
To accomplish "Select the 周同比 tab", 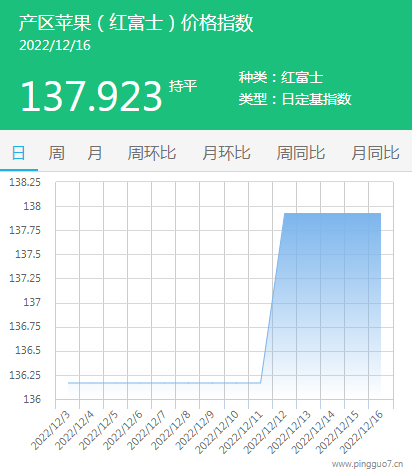I will pos(301,153).
